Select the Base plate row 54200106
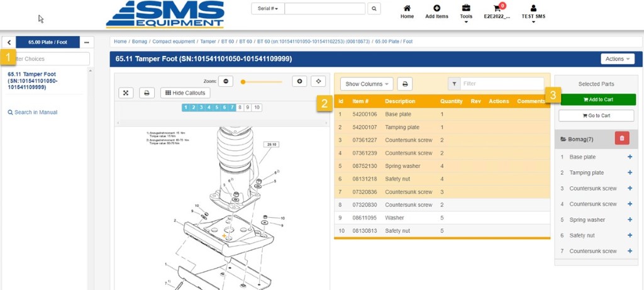Image resolution: width=644 pixels, height=290 pixels. [442, 114]
